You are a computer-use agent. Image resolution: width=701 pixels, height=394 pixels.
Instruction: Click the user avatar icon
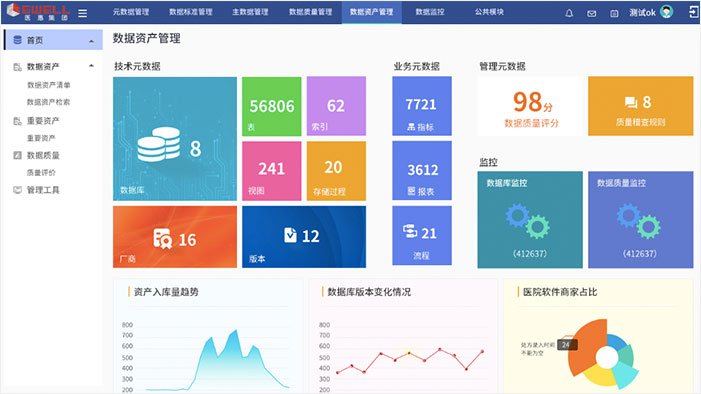coord(667,12)
